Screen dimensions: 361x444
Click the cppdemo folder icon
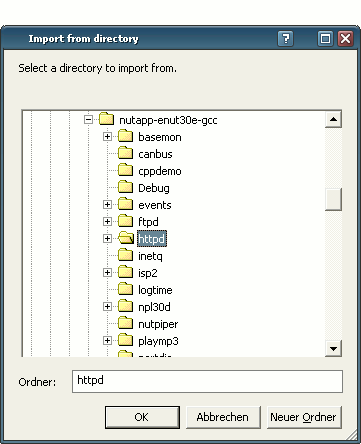[x=126, y=170]
